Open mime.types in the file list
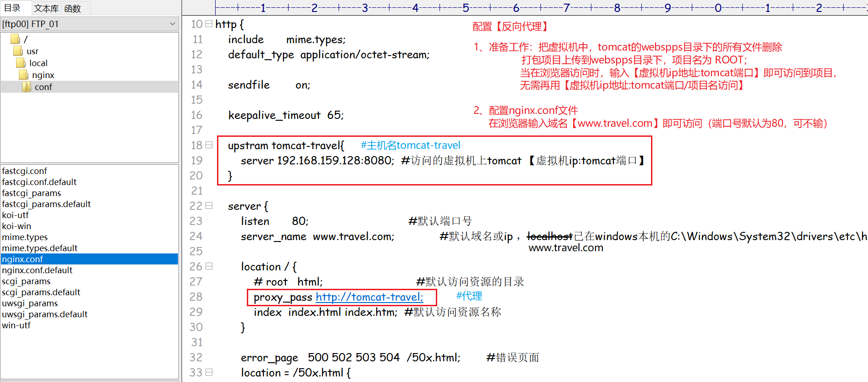 pos(25,237)
